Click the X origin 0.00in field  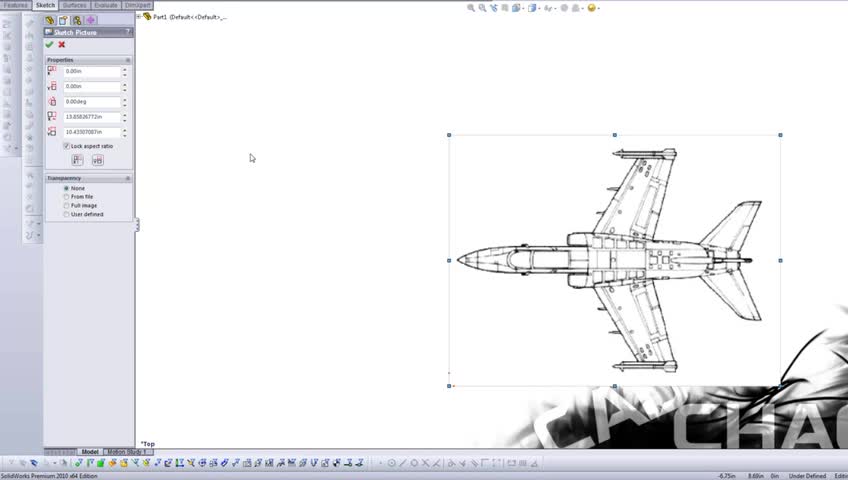coord(92,71)
